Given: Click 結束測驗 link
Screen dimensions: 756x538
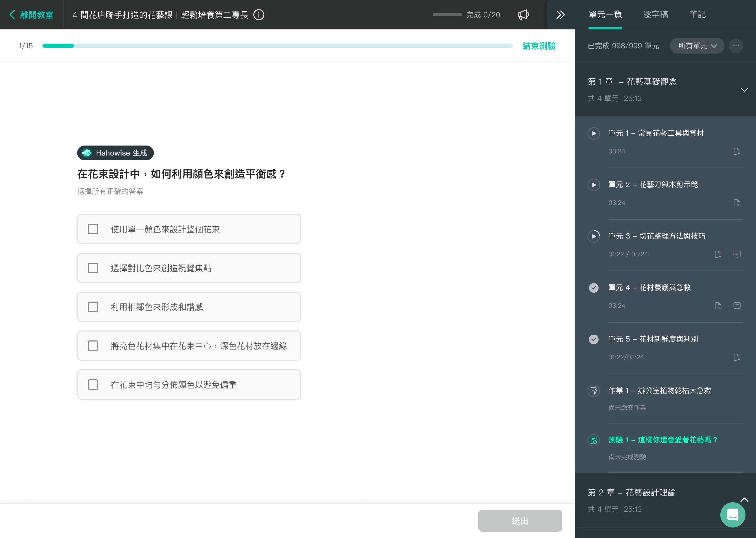Looking at the screenshot, I should [x=539, y=46].
